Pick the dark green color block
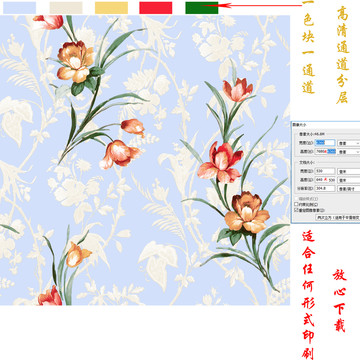 click(x=202, y=8)
